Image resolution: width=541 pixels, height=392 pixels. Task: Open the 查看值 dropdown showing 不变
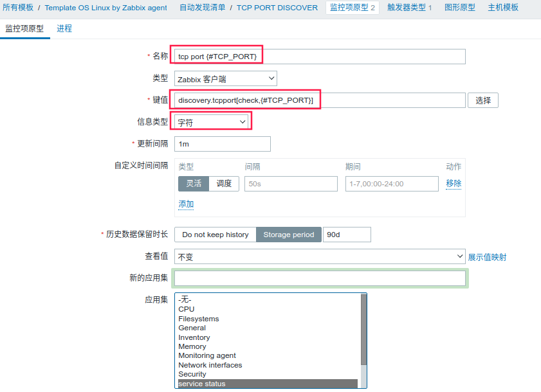[x=320, y=256]
